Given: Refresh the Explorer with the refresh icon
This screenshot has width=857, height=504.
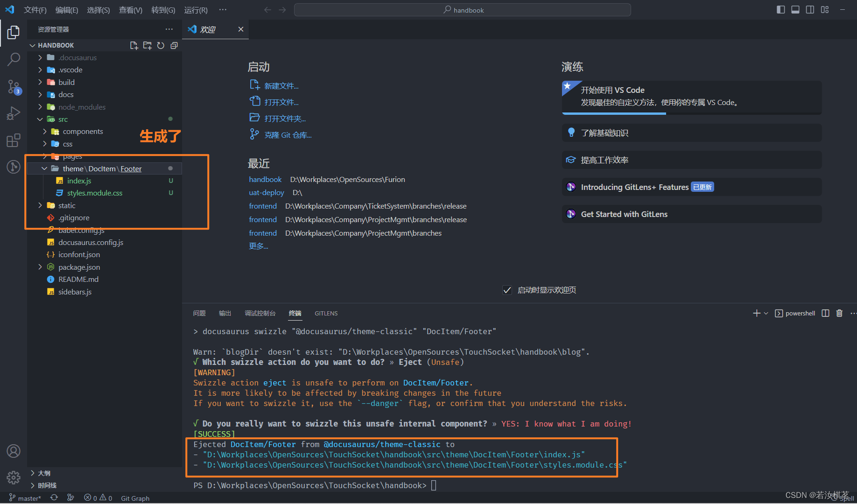Looking at the screenshot, I should click(161, 45).
